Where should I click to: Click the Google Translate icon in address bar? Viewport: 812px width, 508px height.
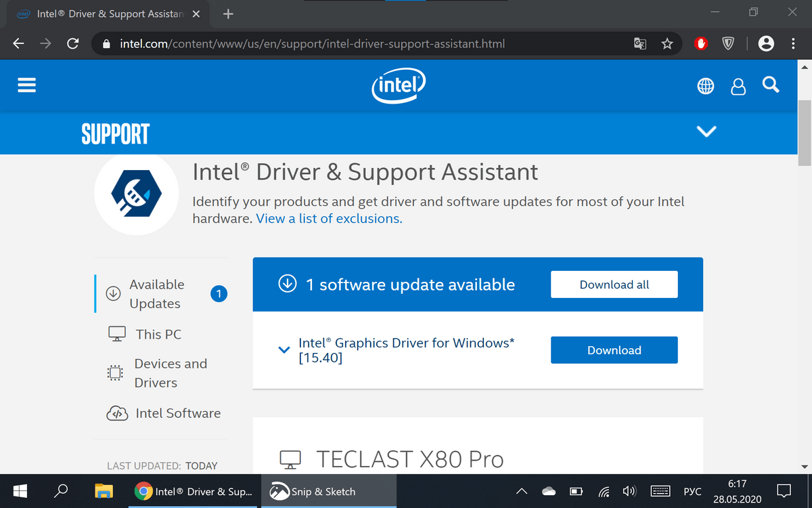[639, 44]
